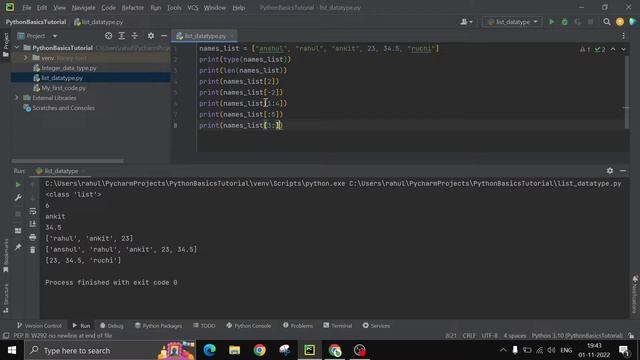Click Select Opened File target icon
640x360 pixels.
point(108,36)
